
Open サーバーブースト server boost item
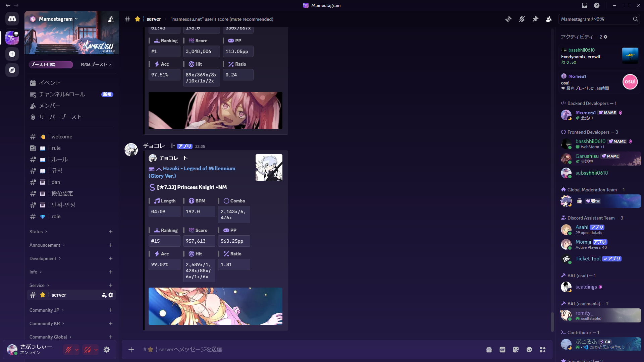pyautogui.click(x=71, y=117)
